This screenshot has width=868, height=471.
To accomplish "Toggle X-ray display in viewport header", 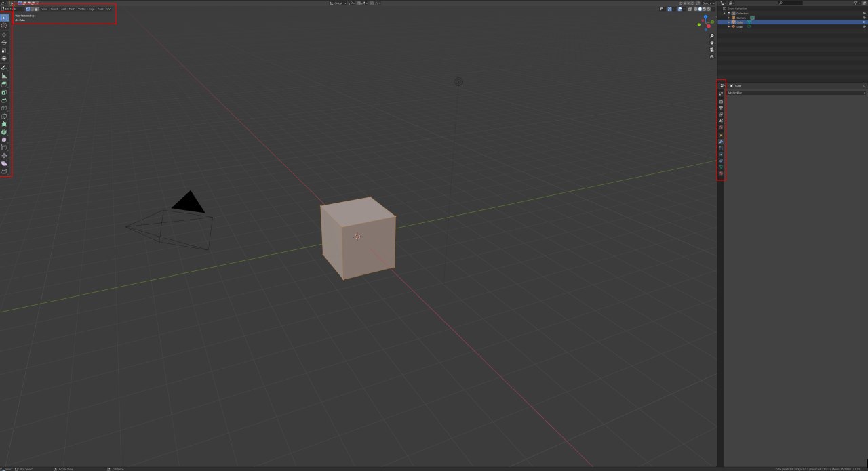I will pyautogui.click(x=690, y=9).
